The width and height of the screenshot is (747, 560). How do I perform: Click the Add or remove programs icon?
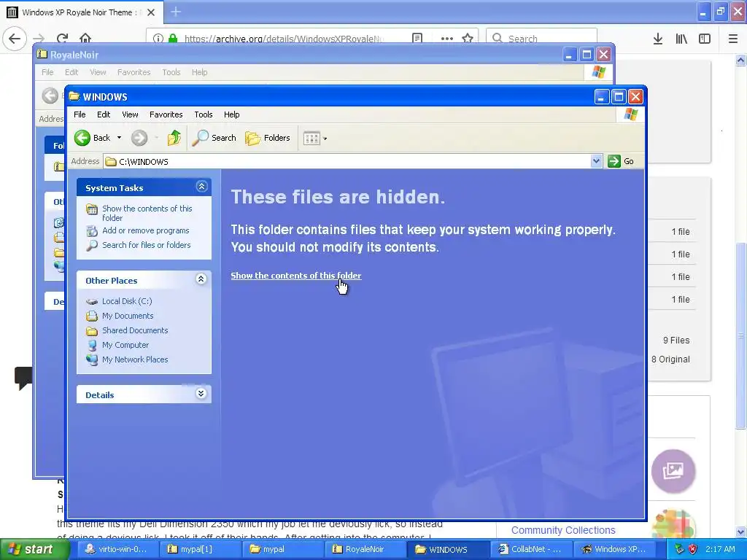pos(92,231)
